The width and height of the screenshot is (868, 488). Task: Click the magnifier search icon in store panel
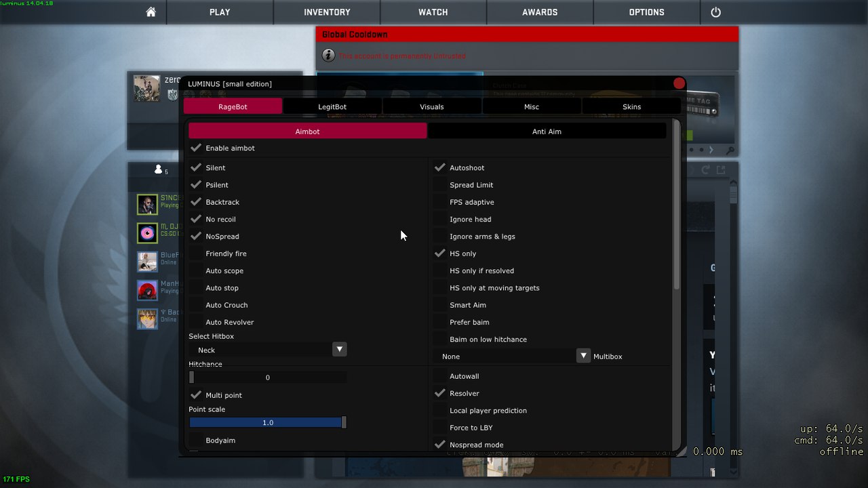tap(730, 150)
